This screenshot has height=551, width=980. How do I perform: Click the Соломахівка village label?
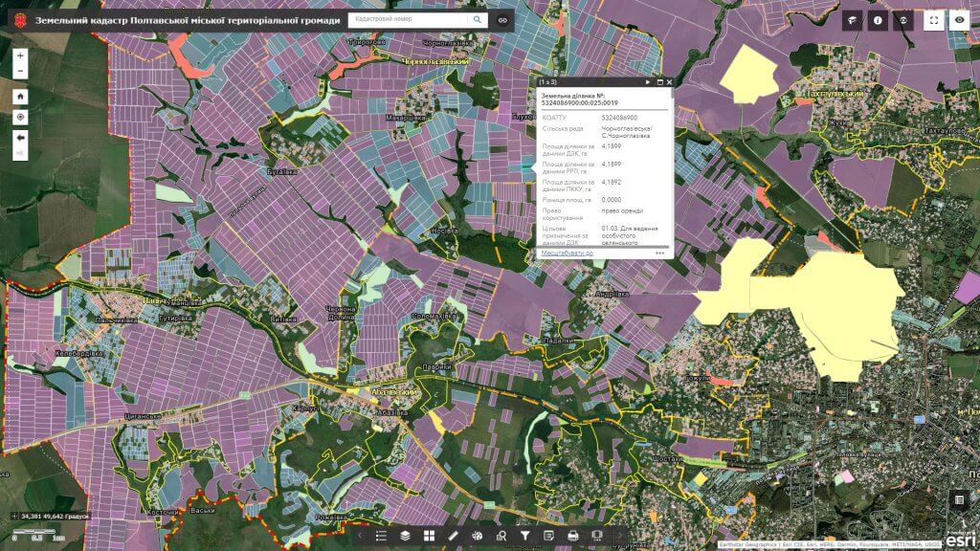(x=434, y=316)
